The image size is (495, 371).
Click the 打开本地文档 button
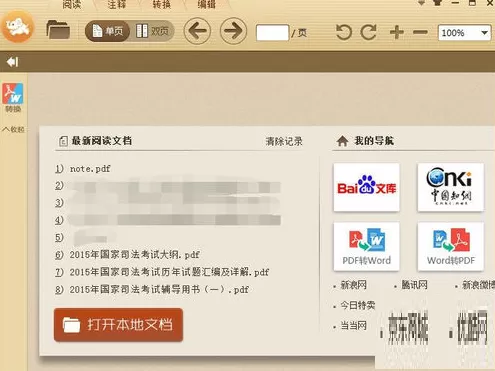coord(118,325)
